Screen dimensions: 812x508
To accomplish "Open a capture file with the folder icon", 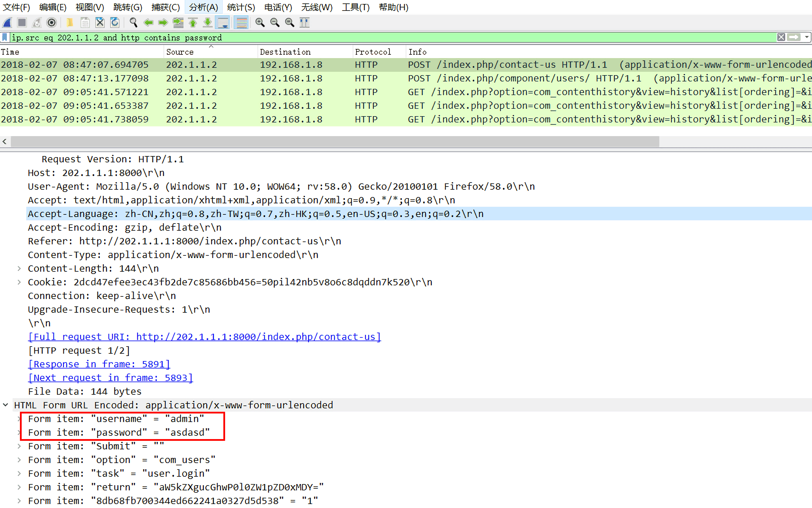I will (x=70, y=22).
